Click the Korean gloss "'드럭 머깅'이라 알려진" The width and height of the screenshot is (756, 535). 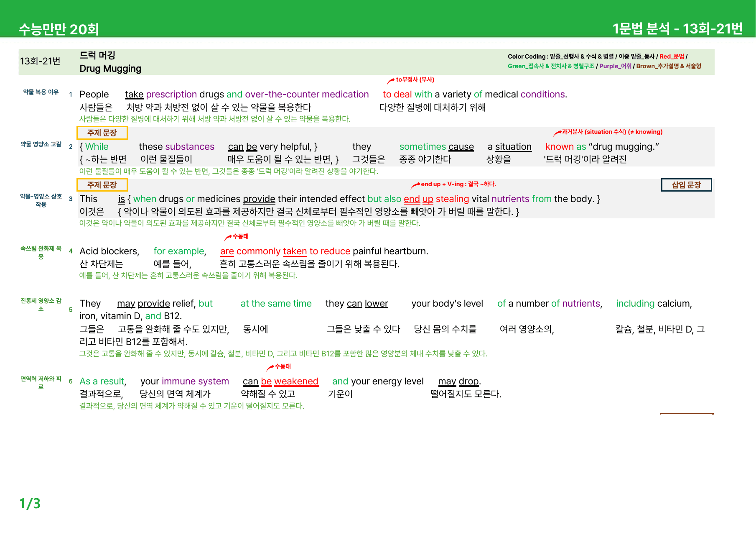585,159
